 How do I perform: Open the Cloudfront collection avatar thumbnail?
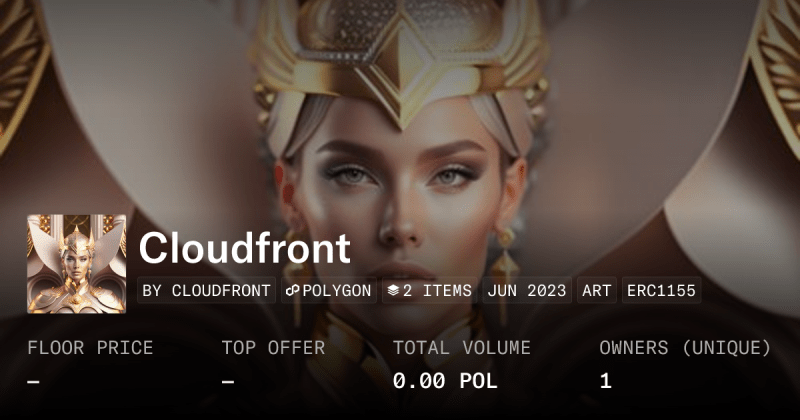tap(77, 264)
